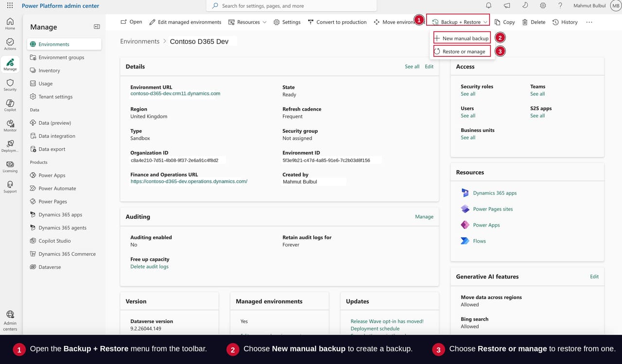Viewport: 622px width, 364px height.
Task: Click Edit in Details card
Action: coord(429,66)
